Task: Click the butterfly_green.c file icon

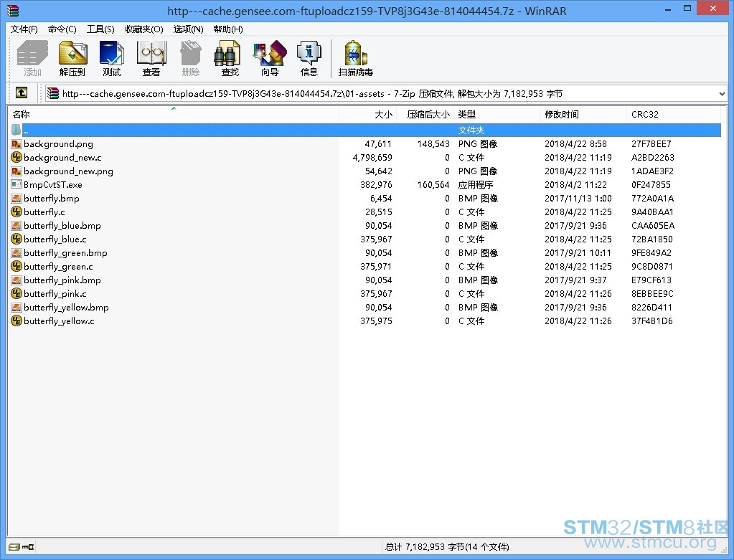Action: pos(17,266)
